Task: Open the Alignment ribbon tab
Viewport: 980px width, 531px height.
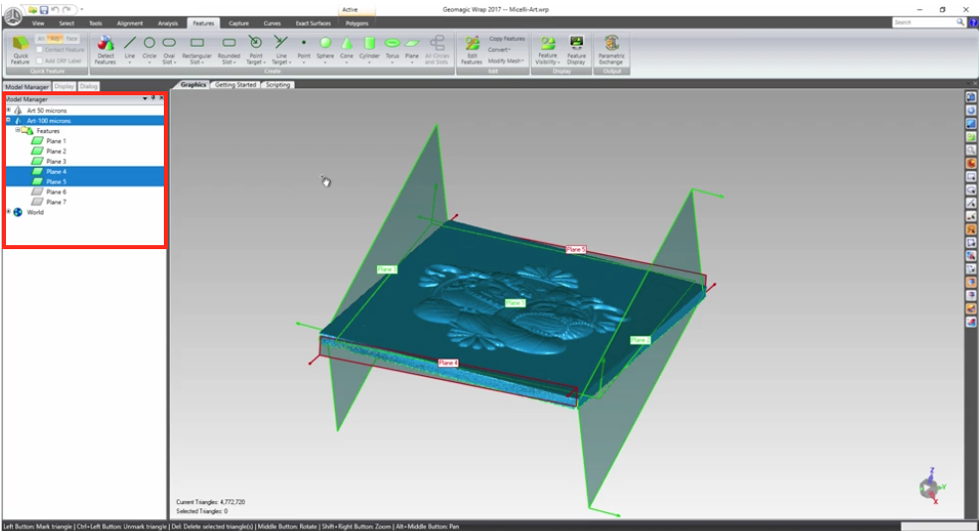Action: 130,23
